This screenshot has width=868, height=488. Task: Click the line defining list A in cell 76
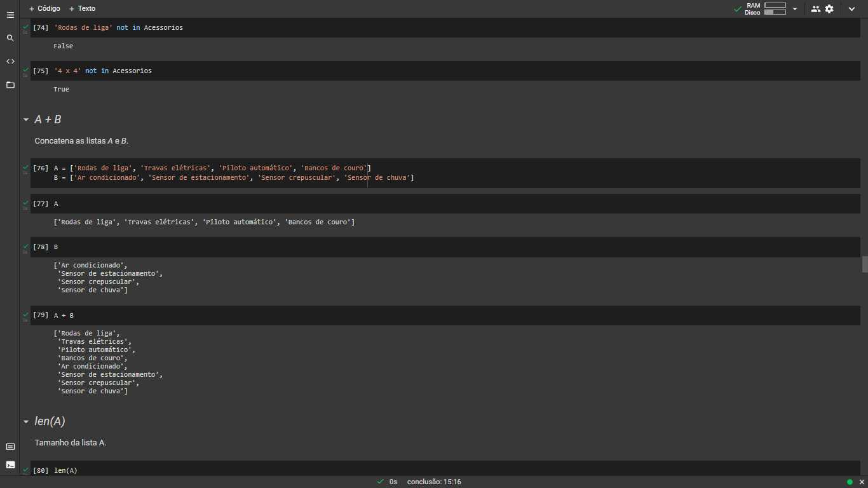[x=212, y=168]
